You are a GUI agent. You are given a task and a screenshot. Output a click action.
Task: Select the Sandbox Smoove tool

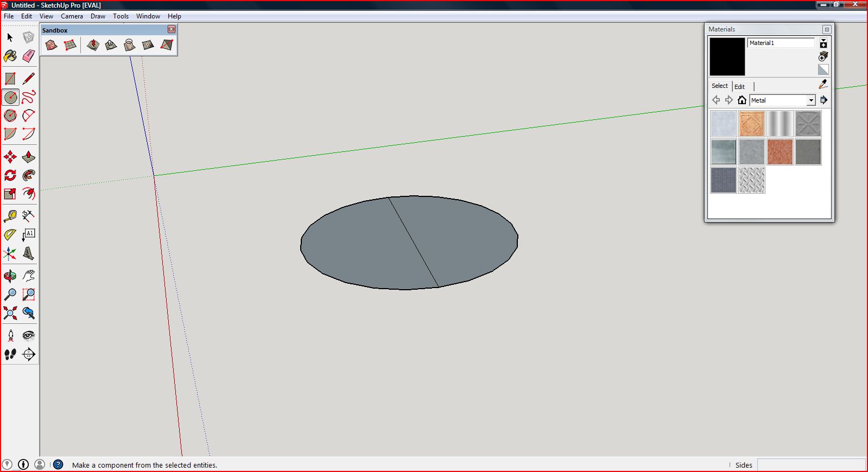[93, 45]
